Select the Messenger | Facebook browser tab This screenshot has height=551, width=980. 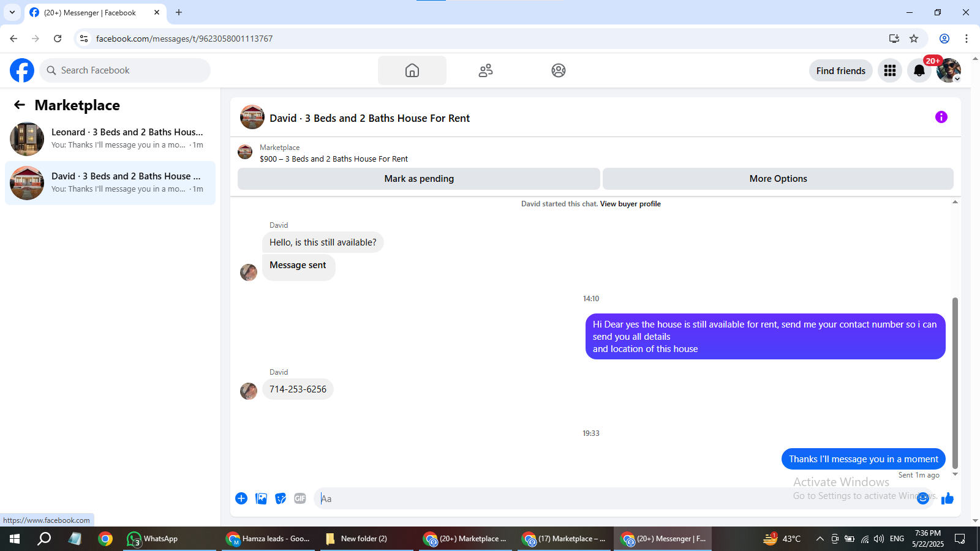tap(90, 12)
